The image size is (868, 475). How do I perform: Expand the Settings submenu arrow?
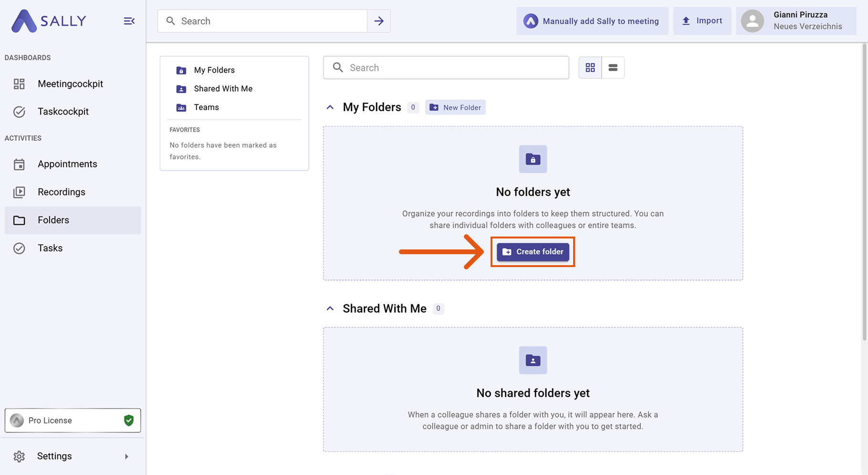click(x=126, y=456)
